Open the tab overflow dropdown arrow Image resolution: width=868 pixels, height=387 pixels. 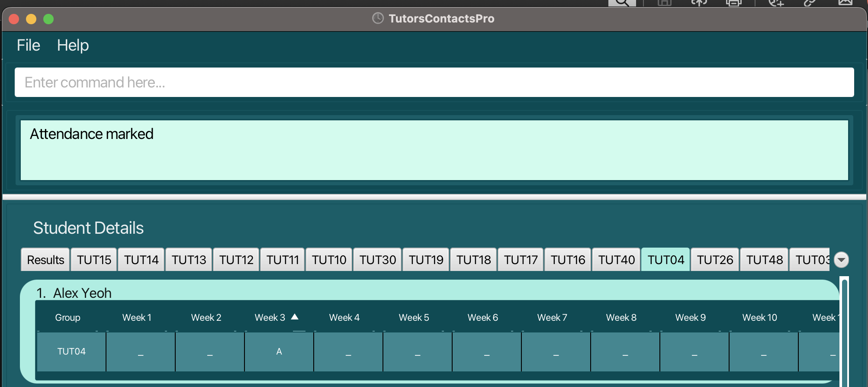tap(841, 260)
